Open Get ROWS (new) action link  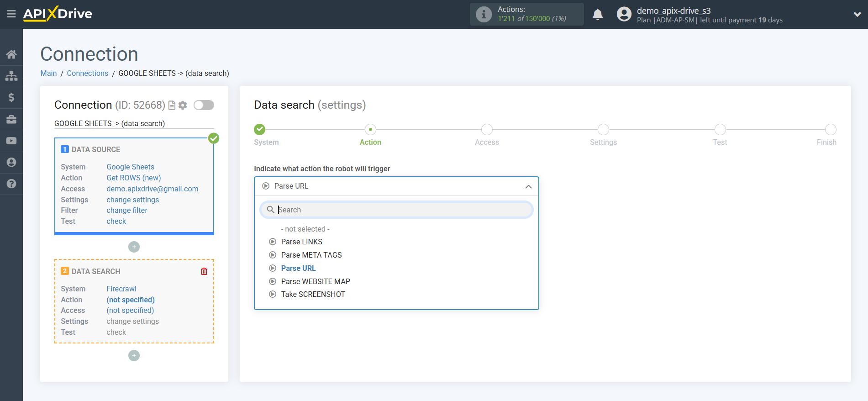[x=134, y=178]
